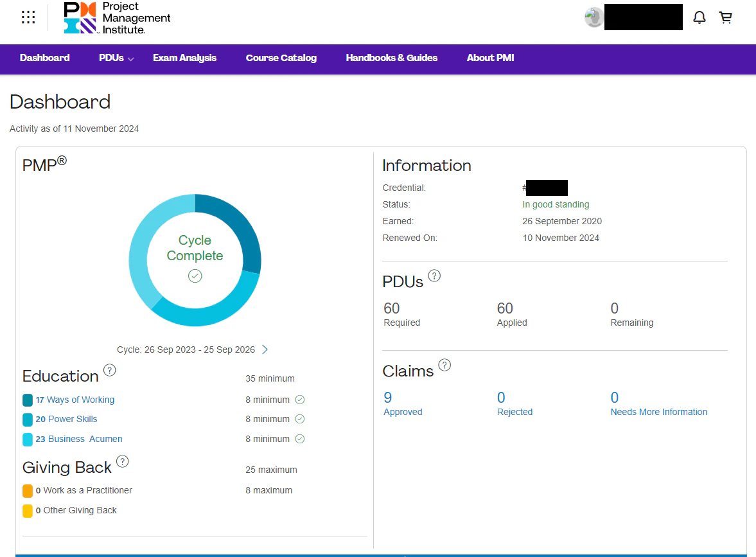Open Giving Back help question icon
The width and height of the screenshot is (756, 557).
(123, 461)
